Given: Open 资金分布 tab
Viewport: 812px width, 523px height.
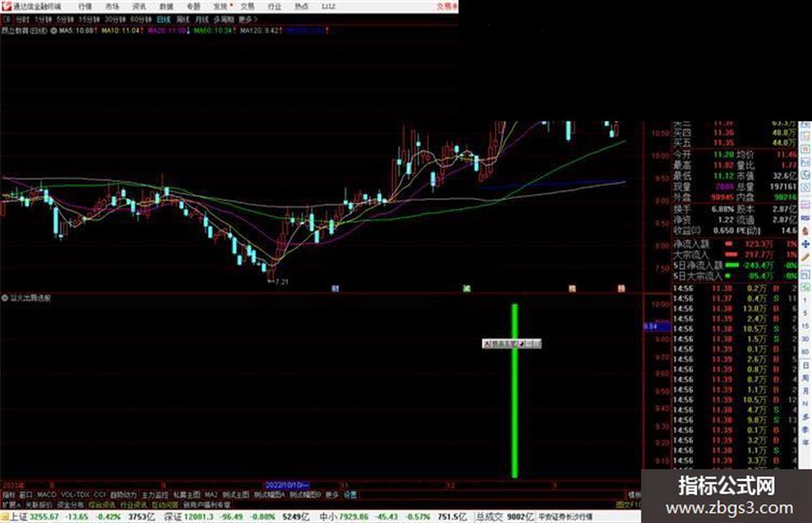Looking at the screenshot, I should pos(70,504).
